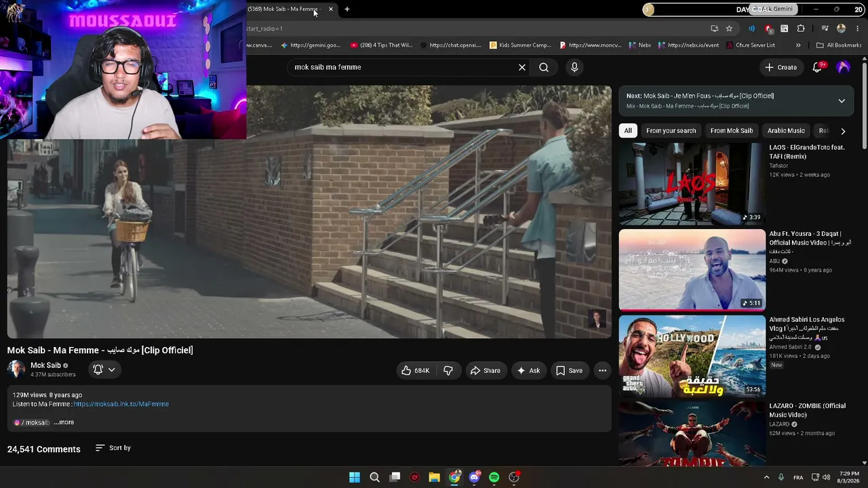Open the moksaib.lnk.to/MaFemme link
The width and height of the screenshot is (868, 488).
pos(121,404)
